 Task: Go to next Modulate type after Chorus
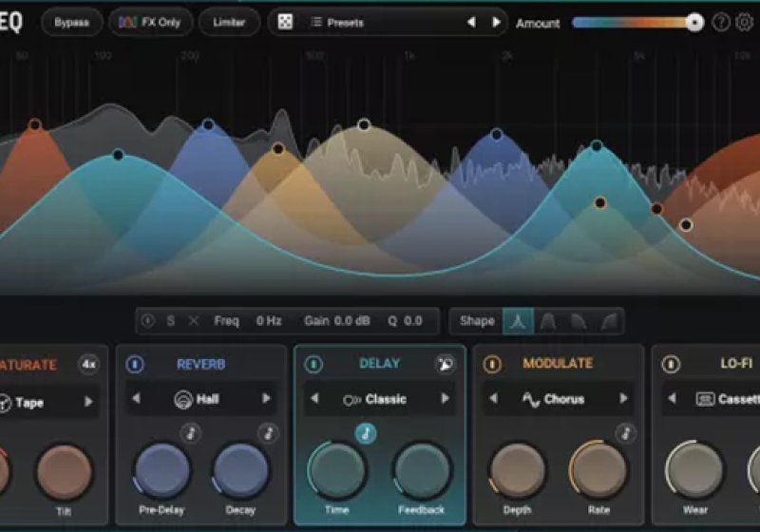623,398
